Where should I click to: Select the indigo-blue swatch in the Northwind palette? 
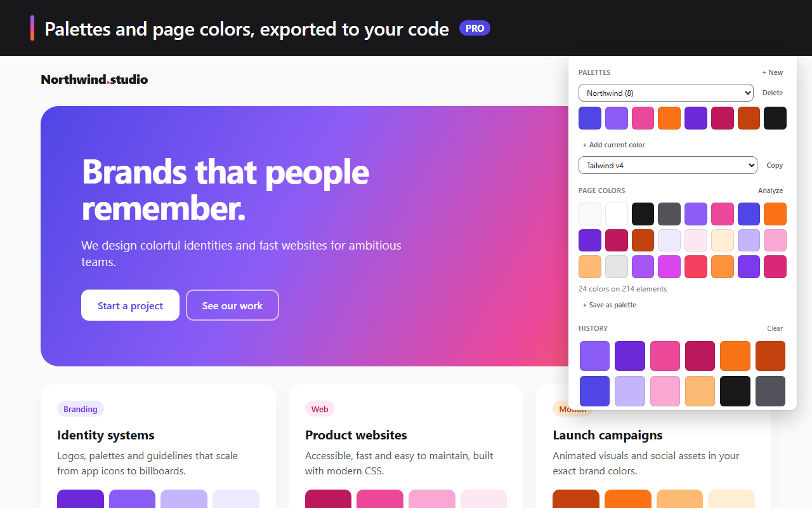point(590,118)
